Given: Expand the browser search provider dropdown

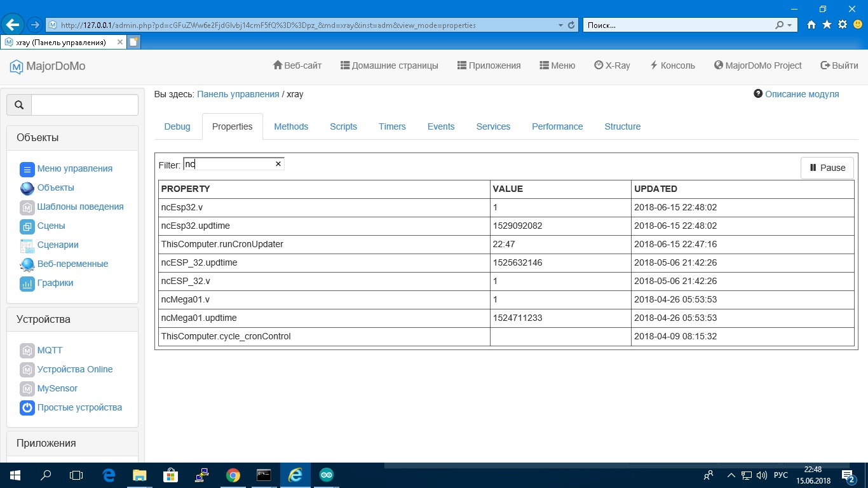Looking at the screenshot, I should [790, 25].
